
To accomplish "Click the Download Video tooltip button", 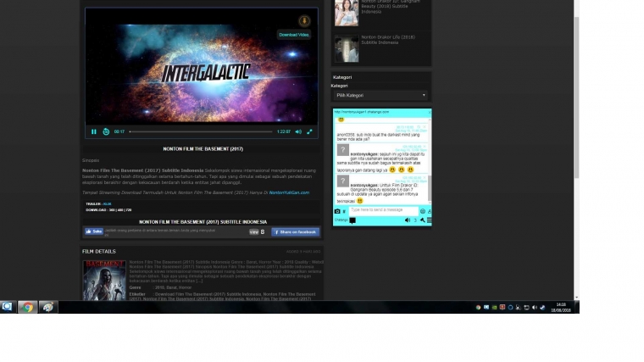I will click(294, 35).
